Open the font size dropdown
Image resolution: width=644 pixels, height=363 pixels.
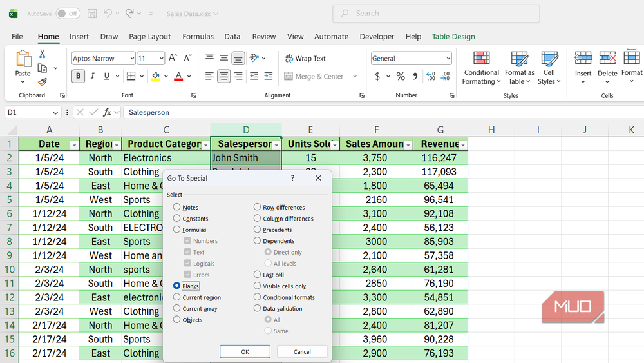coord(162,59)
